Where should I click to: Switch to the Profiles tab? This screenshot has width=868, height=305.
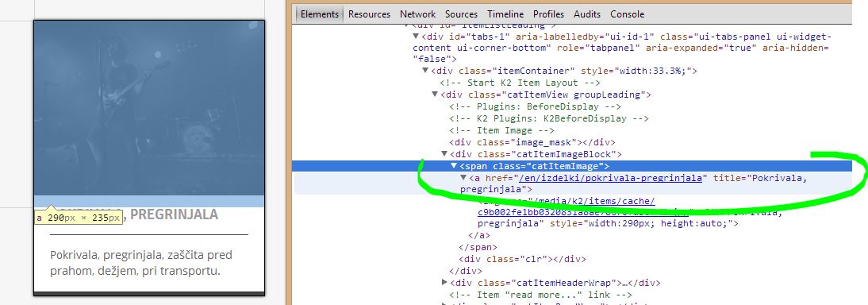(x=548, y=14)
